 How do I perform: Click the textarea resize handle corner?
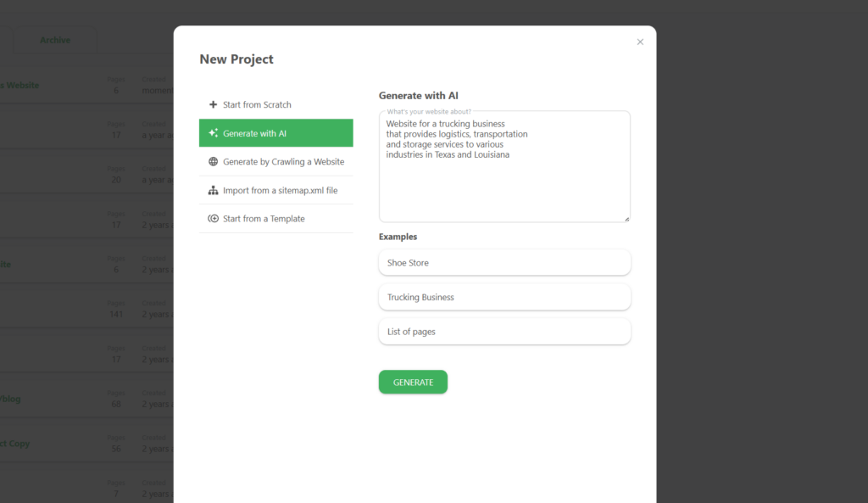[627, 219]
